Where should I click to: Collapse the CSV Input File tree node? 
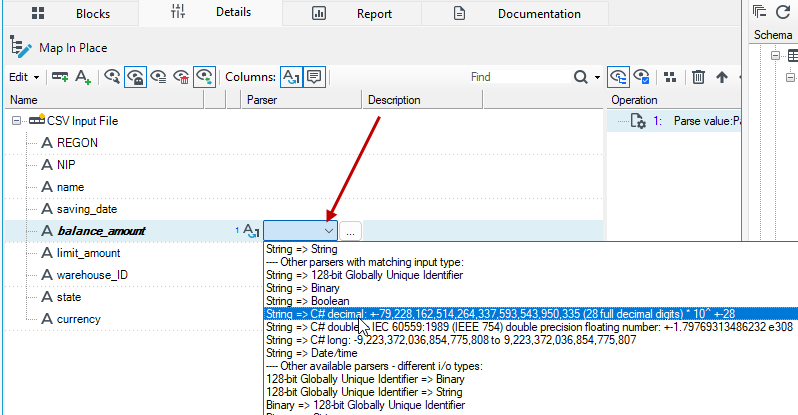[16, 121]
